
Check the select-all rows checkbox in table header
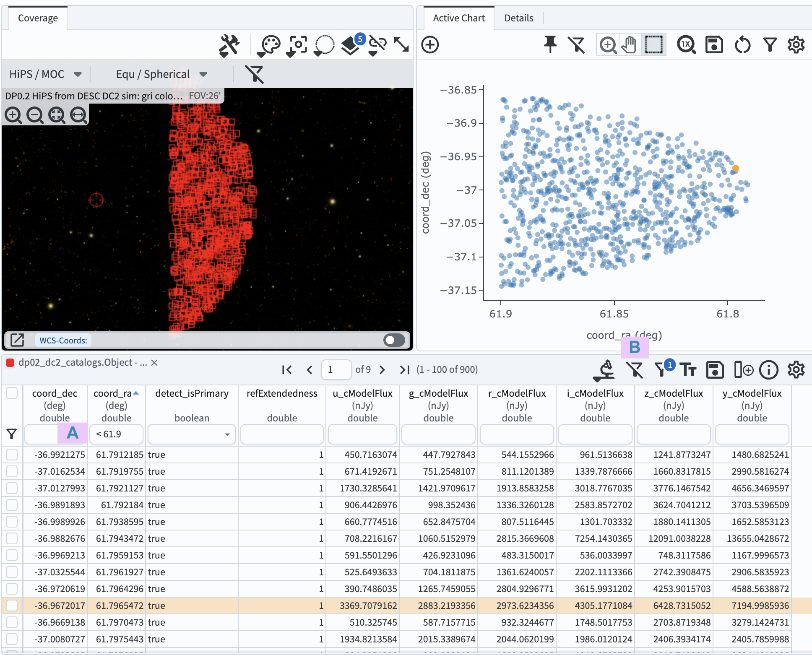coord(11,393)
